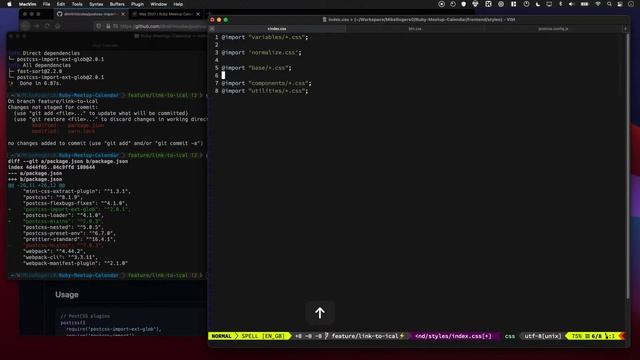Click the browser reload icon
640x360 pixels.
click(x=47, y=26)
